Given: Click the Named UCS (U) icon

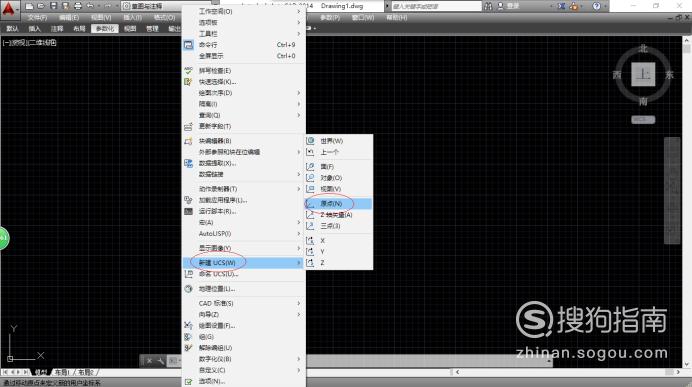Looking at the screenshot, I should 188,274.
